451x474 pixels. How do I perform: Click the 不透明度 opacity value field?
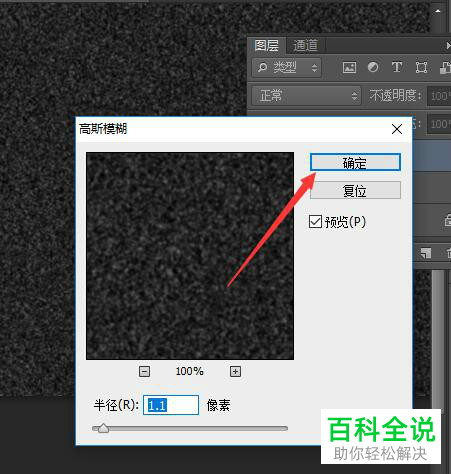point(439,96)
